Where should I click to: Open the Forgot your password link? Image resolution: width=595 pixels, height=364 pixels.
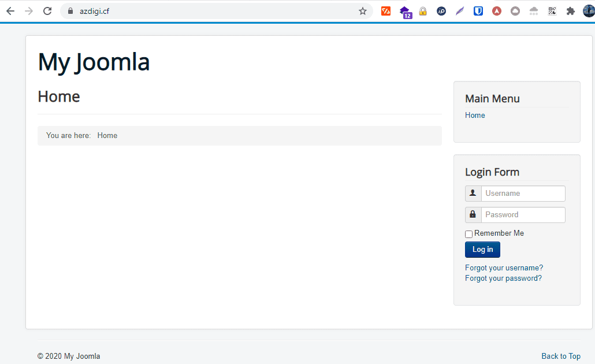[x=503, y=278]
